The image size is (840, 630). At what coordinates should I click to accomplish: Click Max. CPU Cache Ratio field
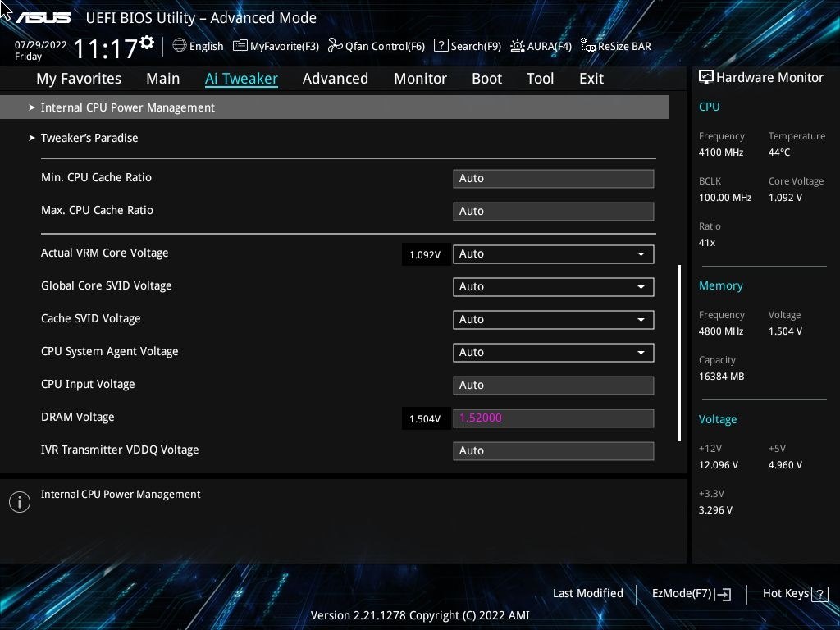[x=554, y=211]
